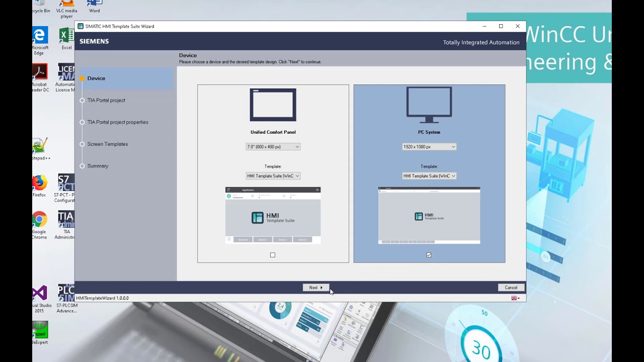The height and width of the screenshot is (362, 644).
Task: Open UaExpert desktop icon
Action: pos(40,333)
